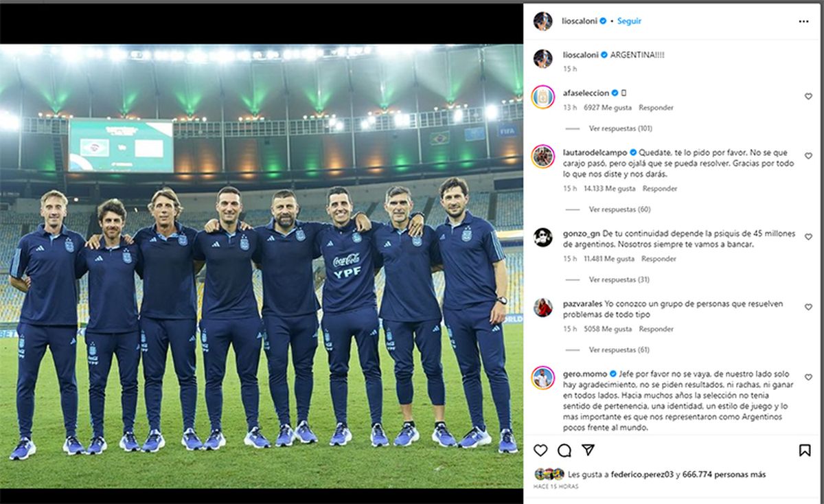
Task: Expand Ver respuestas (101) under afaseleccion
Action: 620,128
